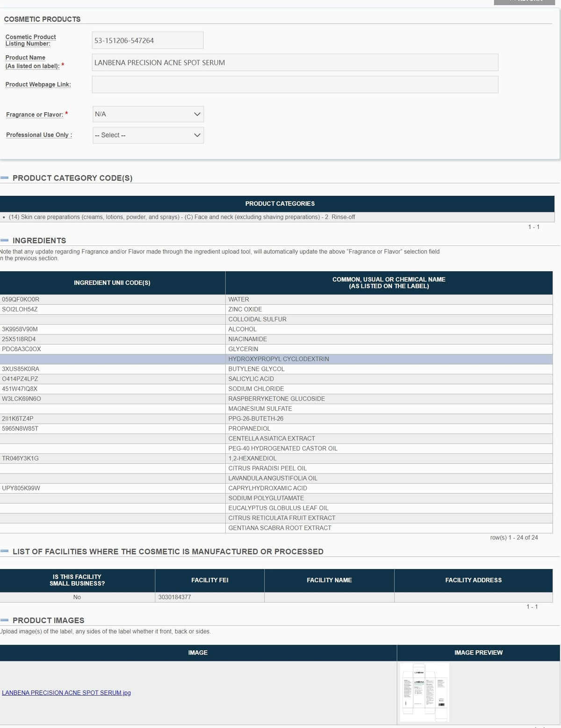Select the ZINC OXIDE ingredient row
The height and width of the screenshot is (728, 561).
point(276,310)
